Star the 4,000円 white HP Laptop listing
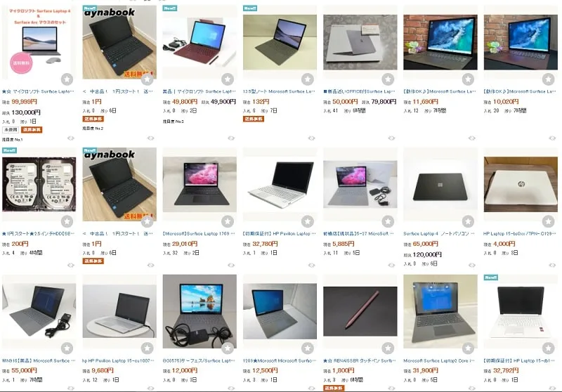The width and height of the screenshot is (562, 392). pos(549,221)
